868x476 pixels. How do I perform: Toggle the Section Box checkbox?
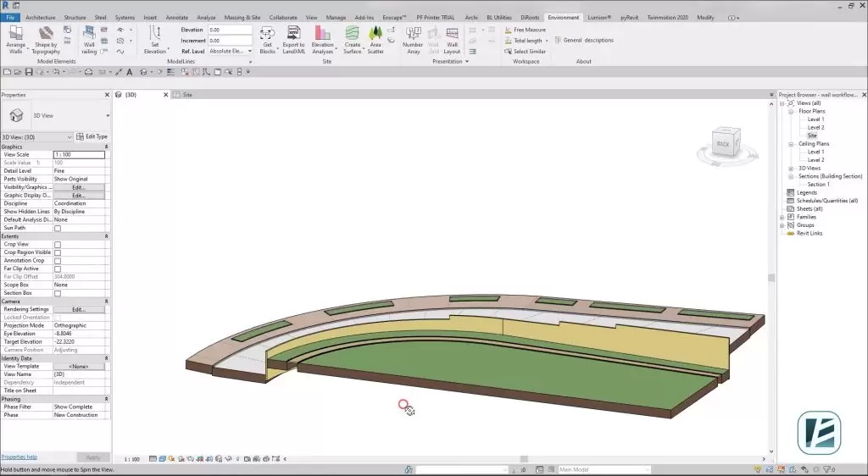[x=58, y=293]
